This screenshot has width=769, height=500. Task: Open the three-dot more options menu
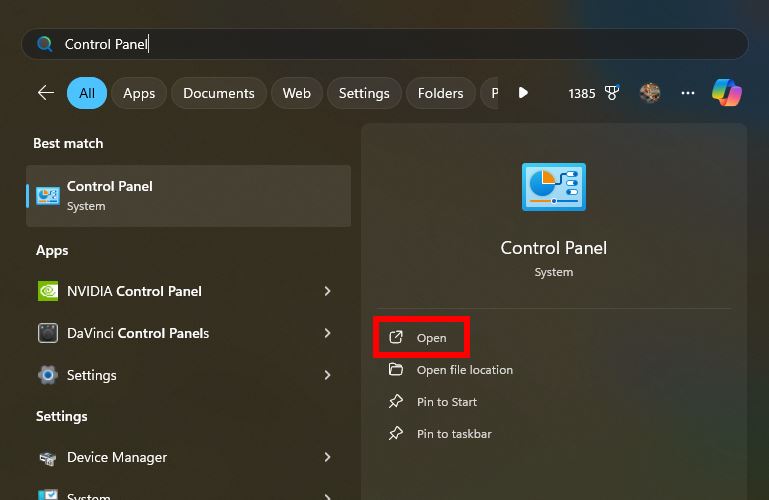(x=688, y=93)
